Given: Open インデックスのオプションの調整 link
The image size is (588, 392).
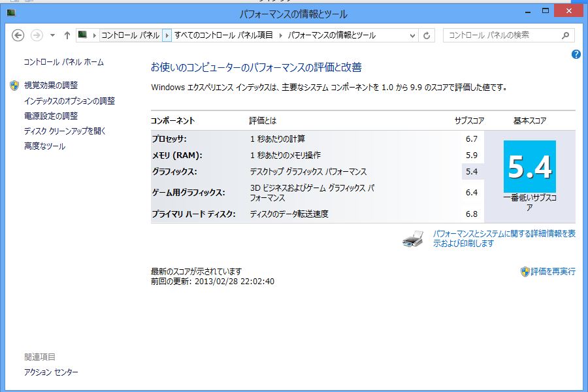Looking at the screenshot, I should pos(69,101).
